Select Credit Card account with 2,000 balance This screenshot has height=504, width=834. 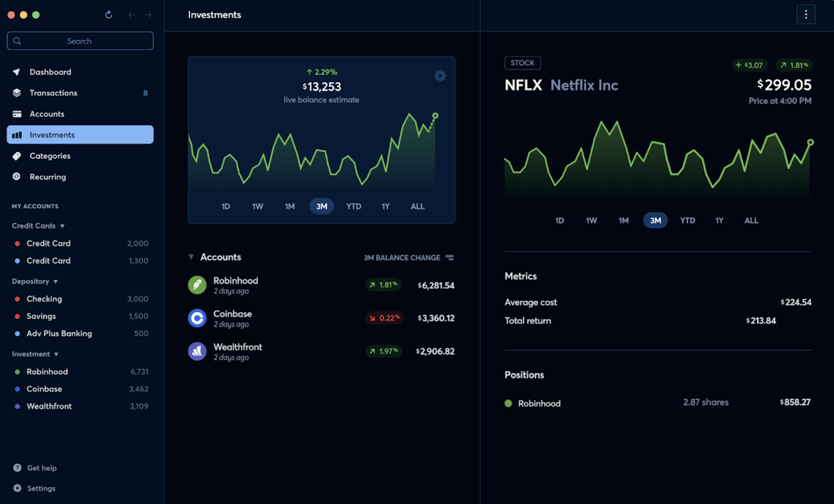pyautogui.click(x=81, y=243)
